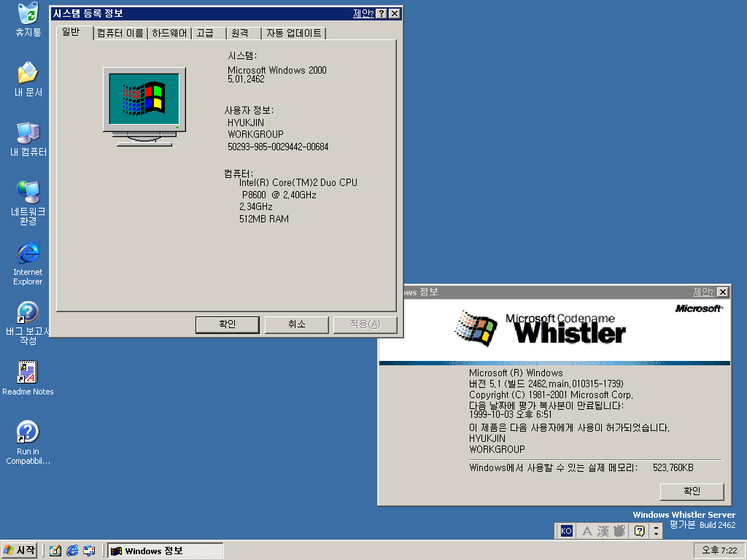This screenshot has height=560, width=747.
Task: Click the IME pad icon on language bar
Action: (619, 531)
